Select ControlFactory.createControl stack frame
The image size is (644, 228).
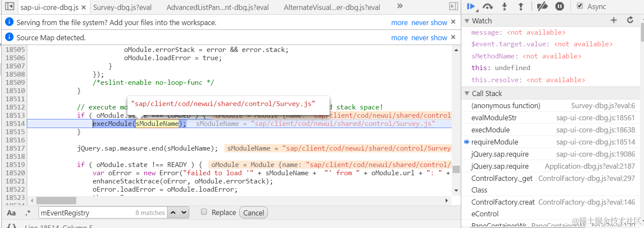[x=551, y=208]
